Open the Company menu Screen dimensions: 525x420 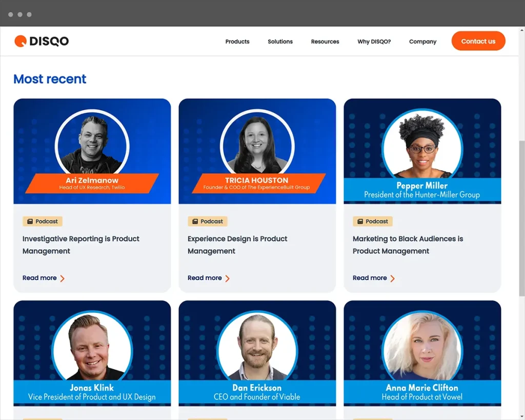pos(423,42)
